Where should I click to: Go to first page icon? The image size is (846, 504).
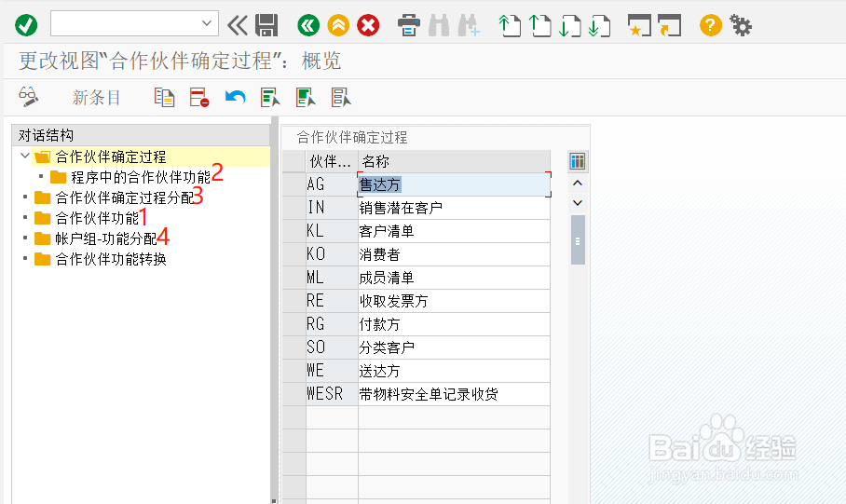click(510, 25)
